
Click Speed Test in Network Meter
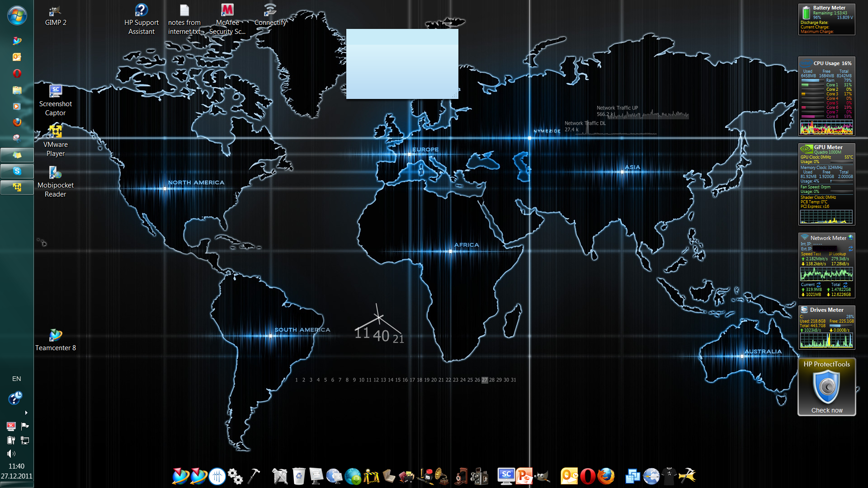(811, 254)
